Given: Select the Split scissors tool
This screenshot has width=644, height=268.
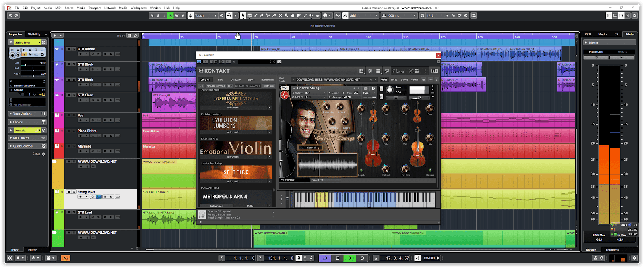Looking at the screenshot, I should [x=268, y=15].
